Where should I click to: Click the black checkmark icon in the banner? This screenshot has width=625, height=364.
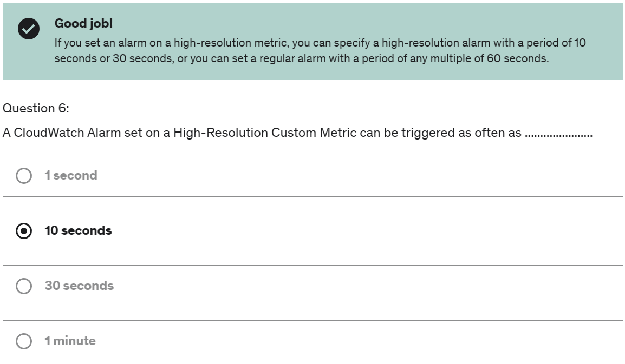pos(29,29)
